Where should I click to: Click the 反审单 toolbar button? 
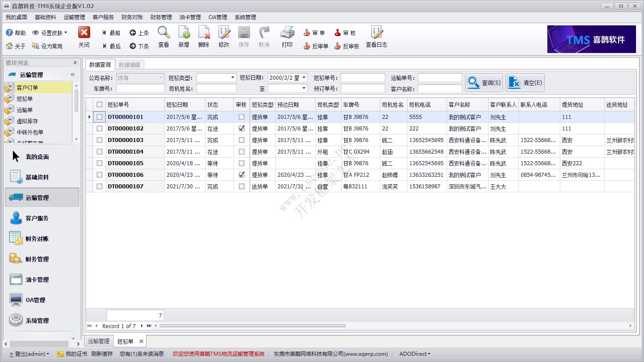pos(316,46)
